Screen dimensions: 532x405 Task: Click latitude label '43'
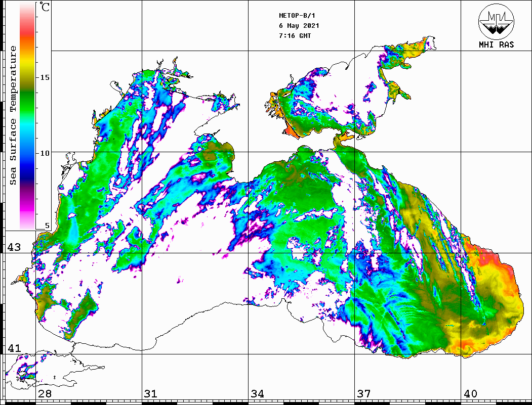[x=14, y=247]
